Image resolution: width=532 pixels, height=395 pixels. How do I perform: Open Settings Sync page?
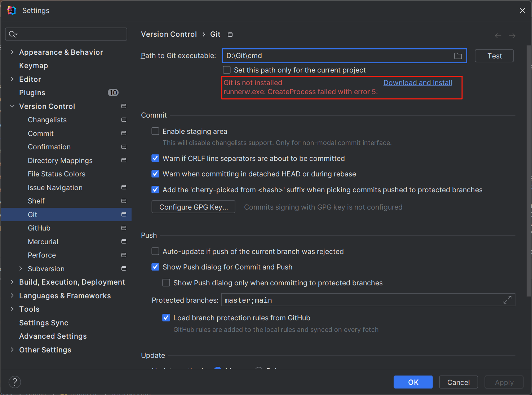44,323
